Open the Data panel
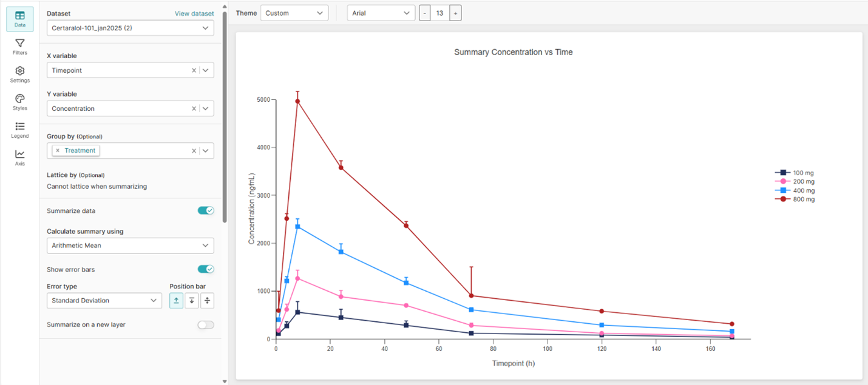The height and width of the screenshot is (385, 868). click(19, 18)
